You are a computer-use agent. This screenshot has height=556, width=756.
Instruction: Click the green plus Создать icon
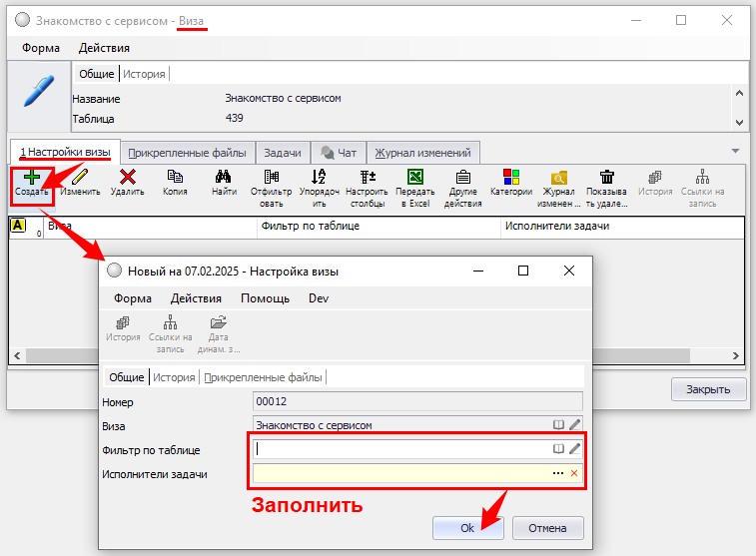point(31,178)
